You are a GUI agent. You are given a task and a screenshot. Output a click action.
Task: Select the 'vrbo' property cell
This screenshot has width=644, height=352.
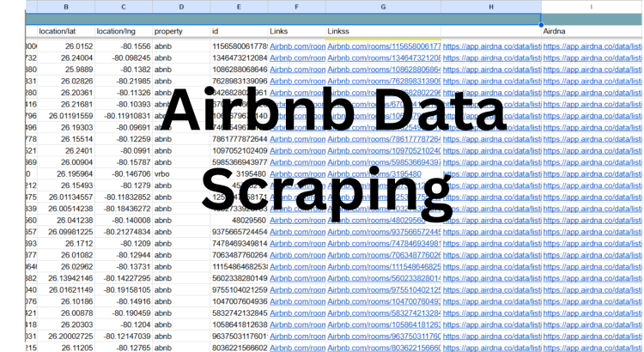pos(181,173)
